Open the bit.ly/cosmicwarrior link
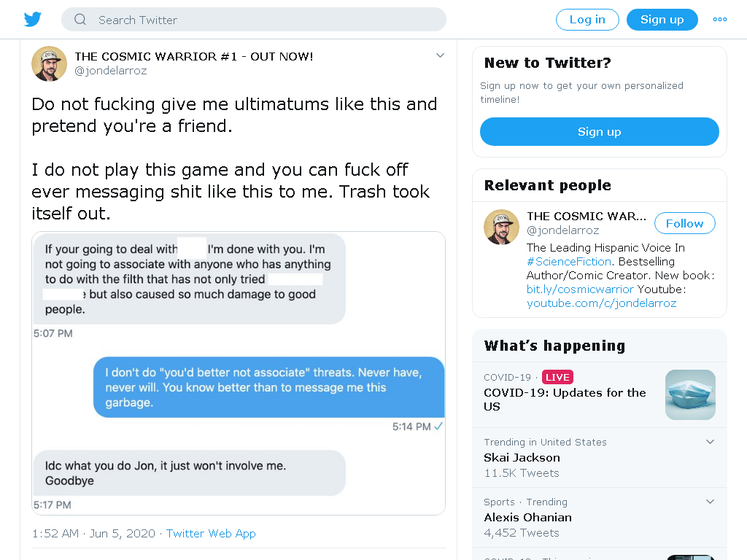Image resolution: width=747 pixels, height=560 pixels. click(580, 289)
